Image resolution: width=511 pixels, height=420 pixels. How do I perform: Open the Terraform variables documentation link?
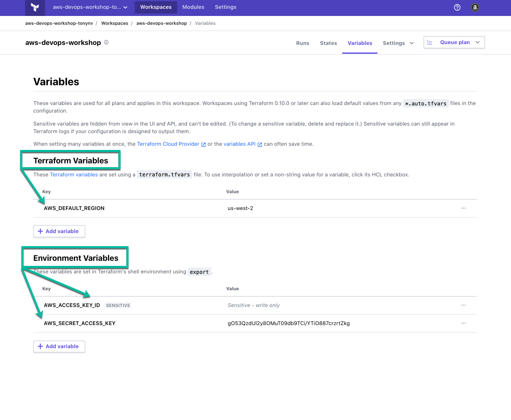tap(74, 175)
